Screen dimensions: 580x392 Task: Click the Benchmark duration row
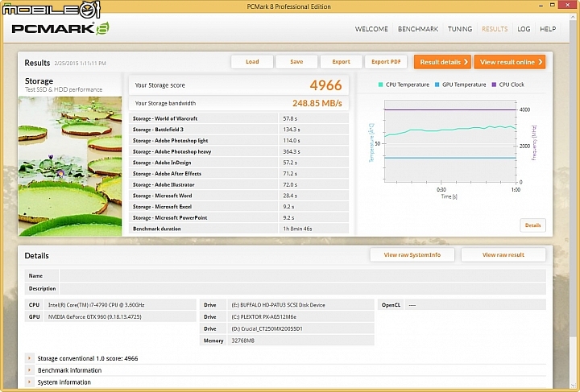[238, 229]
